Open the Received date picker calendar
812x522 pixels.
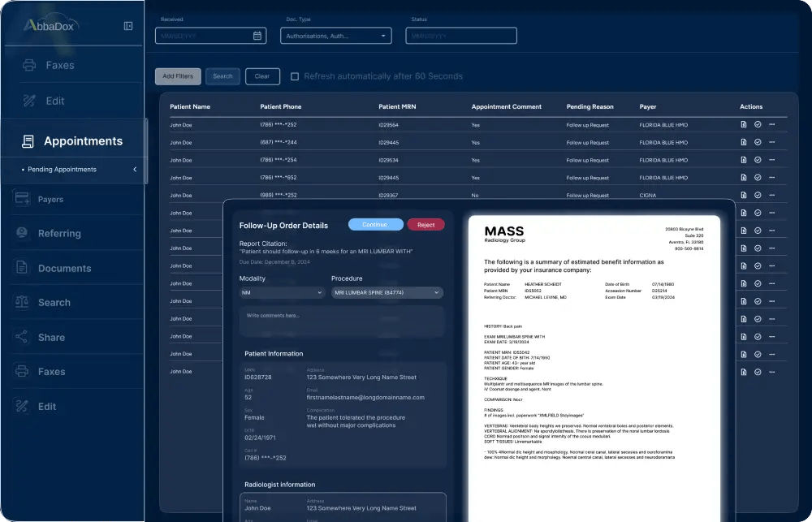point(255,35)
